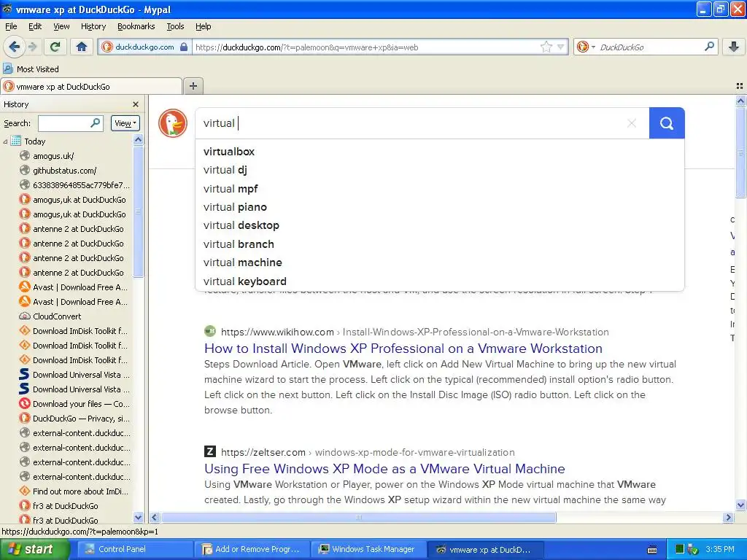Choose the 'virtualbox' suggestion
Viewport: 747px width, 560px height.
click(440, 152)
